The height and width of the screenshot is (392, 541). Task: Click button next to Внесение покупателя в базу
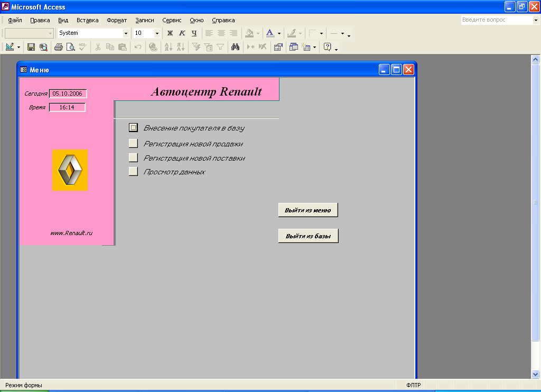[x=133, y=128]
